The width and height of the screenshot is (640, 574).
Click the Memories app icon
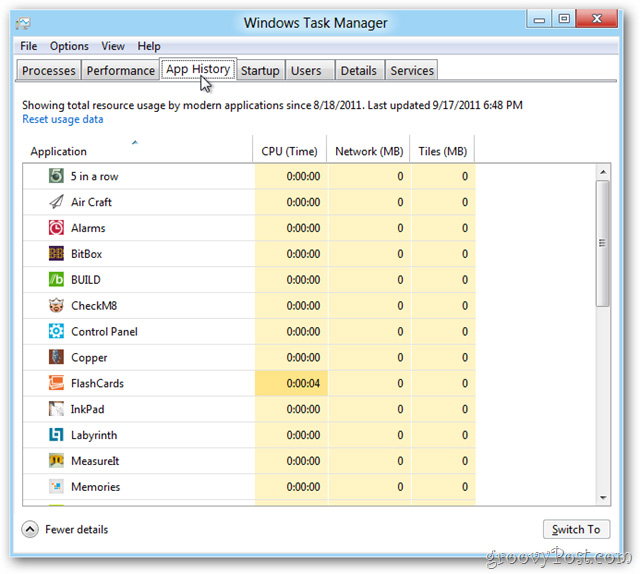pos(56,487)
